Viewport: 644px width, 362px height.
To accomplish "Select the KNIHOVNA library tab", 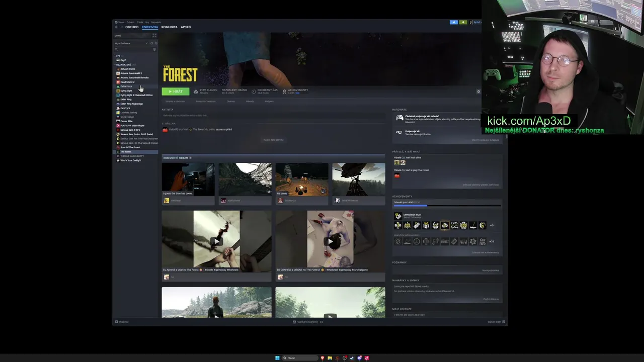I will pyautogui.click(x=150, y=27).
